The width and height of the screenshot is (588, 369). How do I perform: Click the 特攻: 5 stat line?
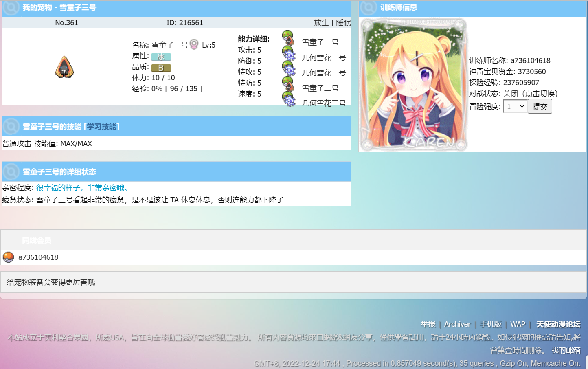click(x=250, y=72)
